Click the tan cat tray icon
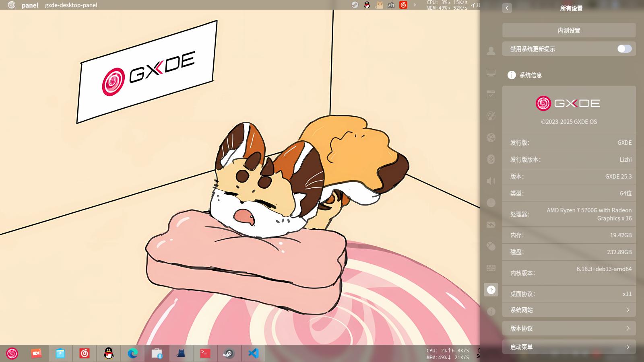This screenshot has width=644, height=362. pos(379,5)
